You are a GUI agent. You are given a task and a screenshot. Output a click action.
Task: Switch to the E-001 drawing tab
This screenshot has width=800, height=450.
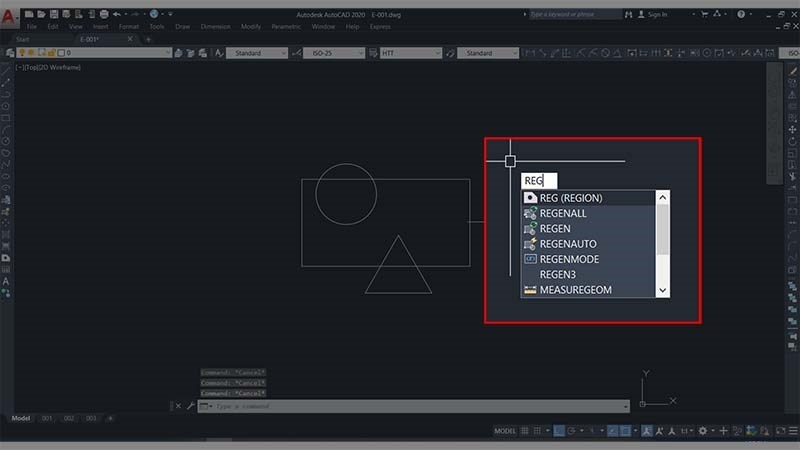89,39
